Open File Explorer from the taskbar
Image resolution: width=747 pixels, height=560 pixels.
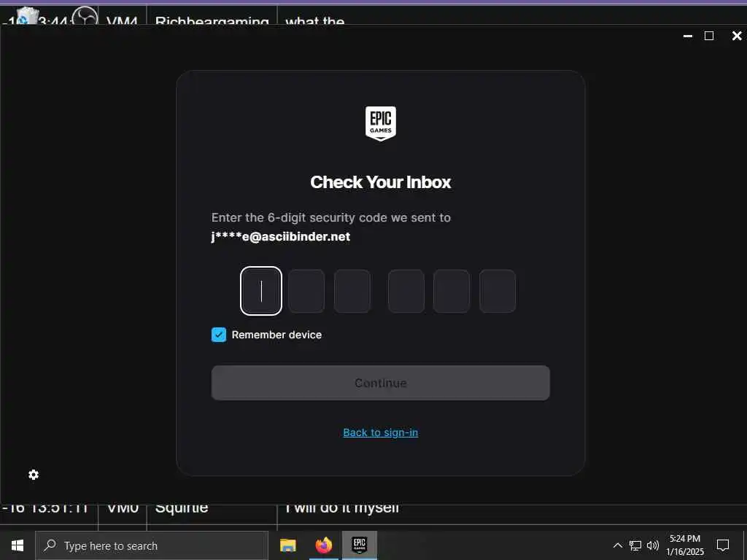click(287, 545)
